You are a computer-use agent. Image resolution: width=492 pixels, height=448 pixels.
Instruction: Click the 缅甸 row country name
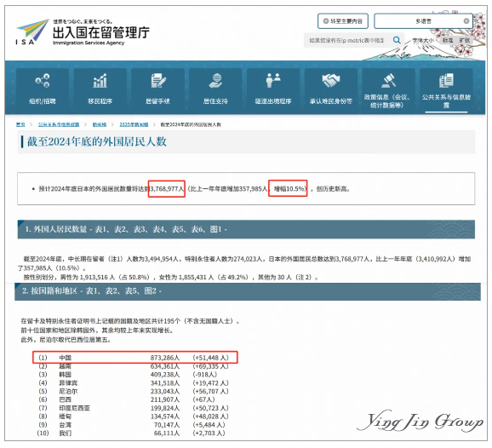tap(66, 416)
